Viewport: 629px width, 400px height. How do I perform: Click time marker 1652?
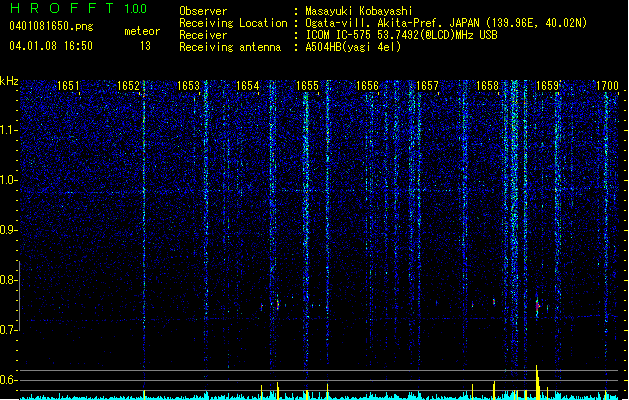click(x=128, y=85)
